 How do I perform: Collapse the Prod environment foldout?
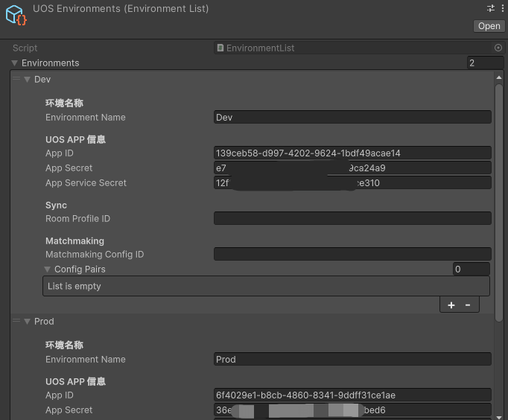point(27,321)
